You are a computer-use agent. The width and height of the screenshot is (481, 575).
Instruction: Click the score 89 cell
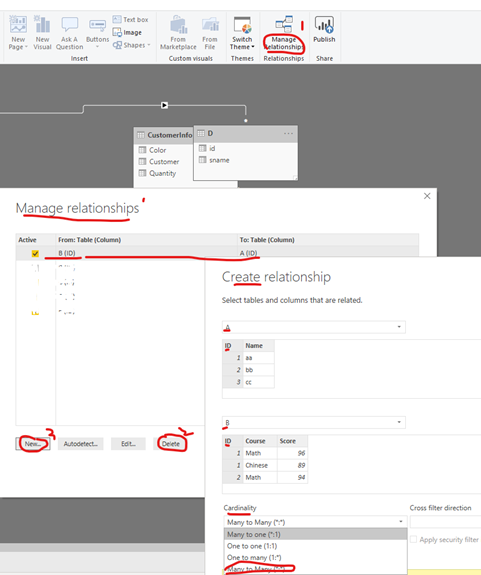[x=292, y=465]
